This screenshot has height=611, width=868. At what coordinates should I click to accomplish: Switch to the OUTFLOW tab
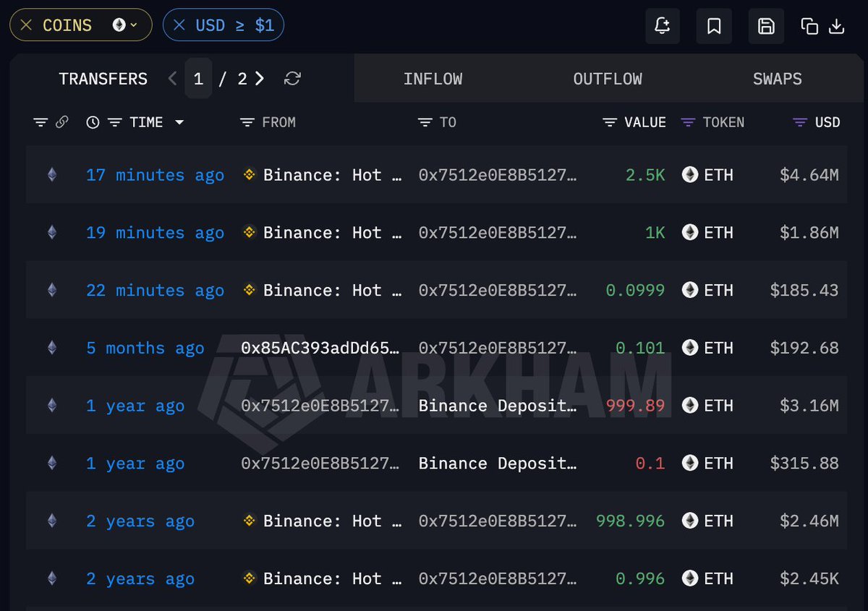[x=608, y=79]
